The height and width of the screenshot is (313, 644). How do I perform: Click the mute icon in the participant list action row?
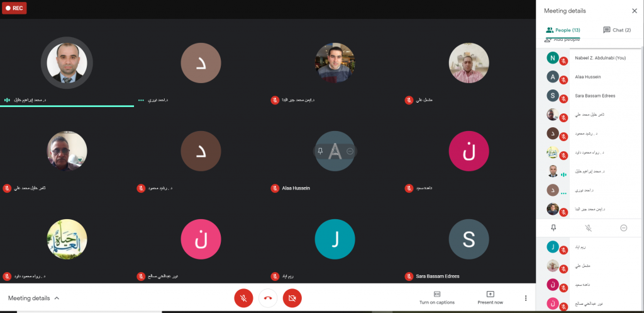[589, 228]
